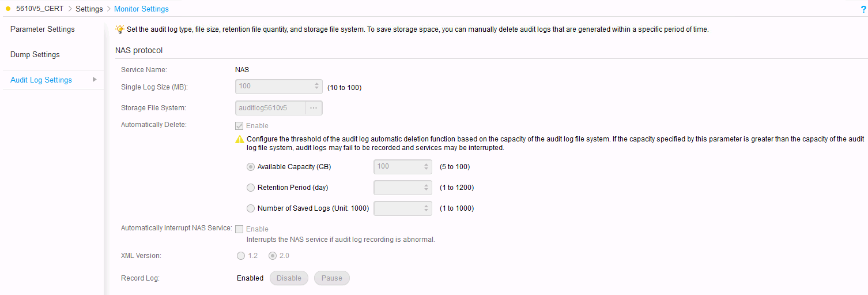This screenshot has width=868, height=295.
Task: Open Dump Settings in the sidebar
Action: [x=35, y=55]
